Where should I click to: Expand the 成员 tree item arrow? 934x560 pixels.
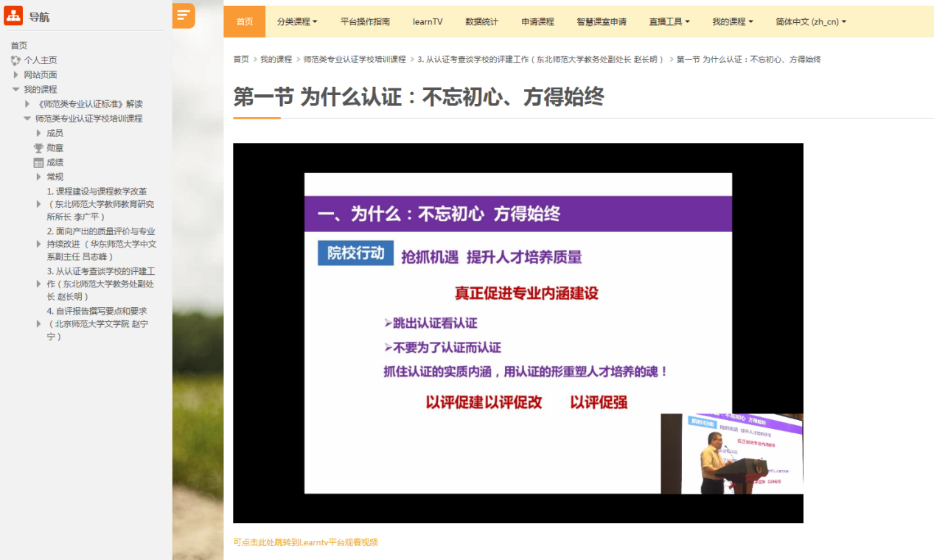39,133
